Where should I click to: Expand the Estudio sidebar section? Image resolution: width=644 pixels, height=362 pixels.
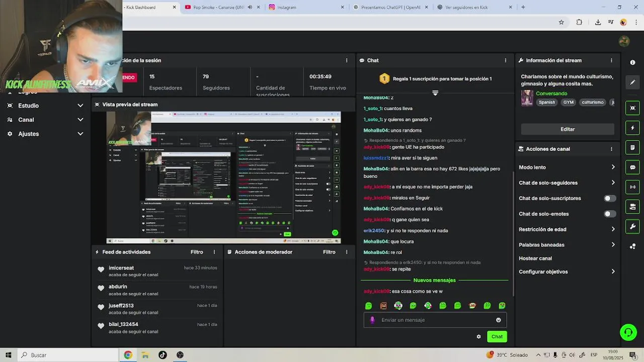coord(45,106)
